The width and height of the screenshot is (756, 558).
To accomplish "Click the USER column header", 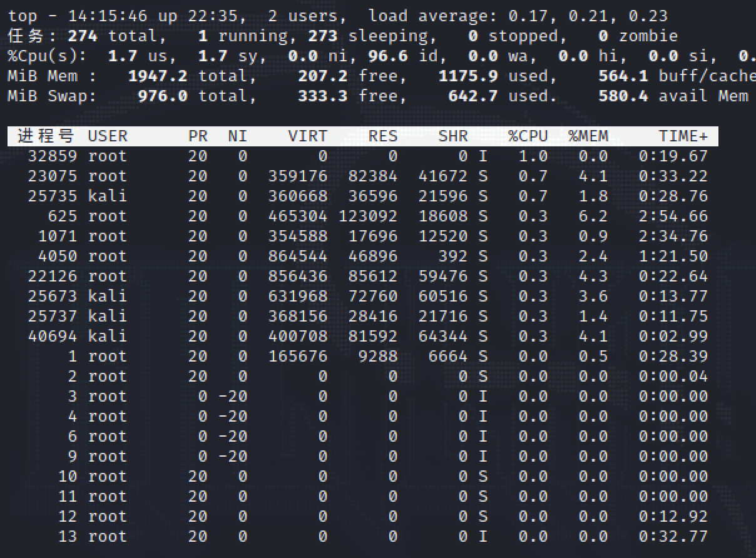I will coord(108,136).
